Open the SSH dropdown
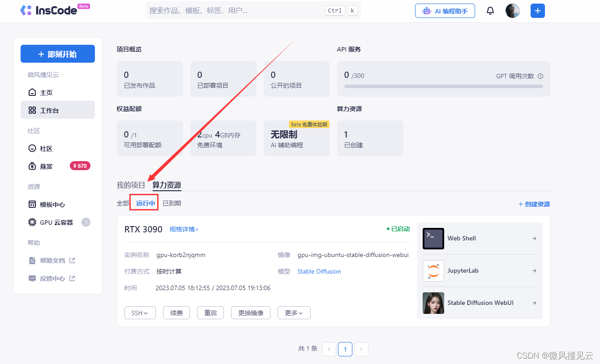Screen dimensions: 600x364 [x=140, y=313]
